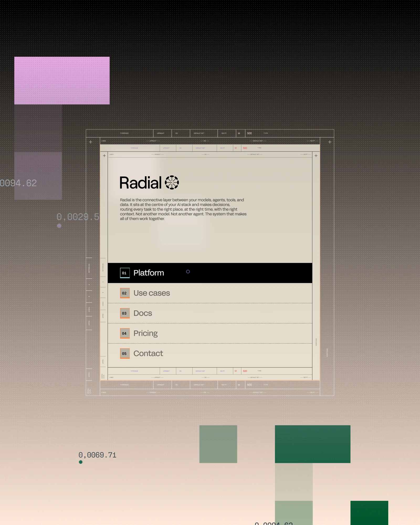
Task: Open the Pricing menu item
Action: click(x=210, y=333)
